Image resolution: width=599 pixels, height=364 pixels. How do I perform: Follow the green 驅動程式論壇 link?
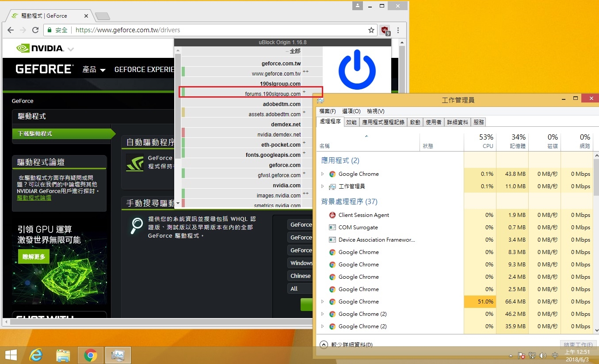tap(34, 198)
